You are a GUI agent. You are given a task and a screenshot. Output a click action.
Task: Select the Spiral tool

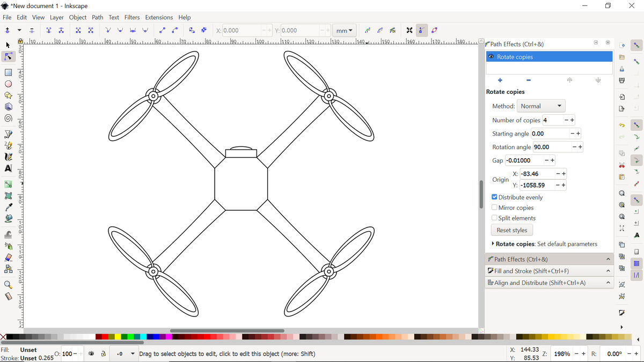pyautogui.click(x=8, y=118)
